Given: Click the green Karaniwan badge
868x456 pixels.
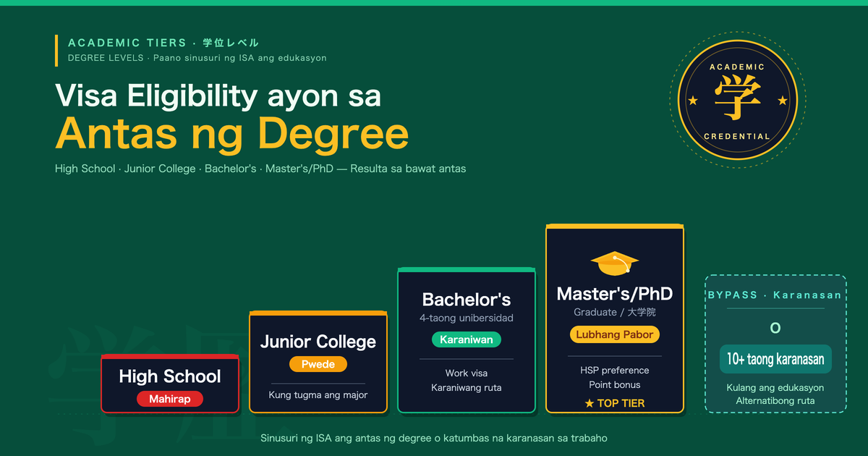Looking at the screenshot, I should 467,339.
